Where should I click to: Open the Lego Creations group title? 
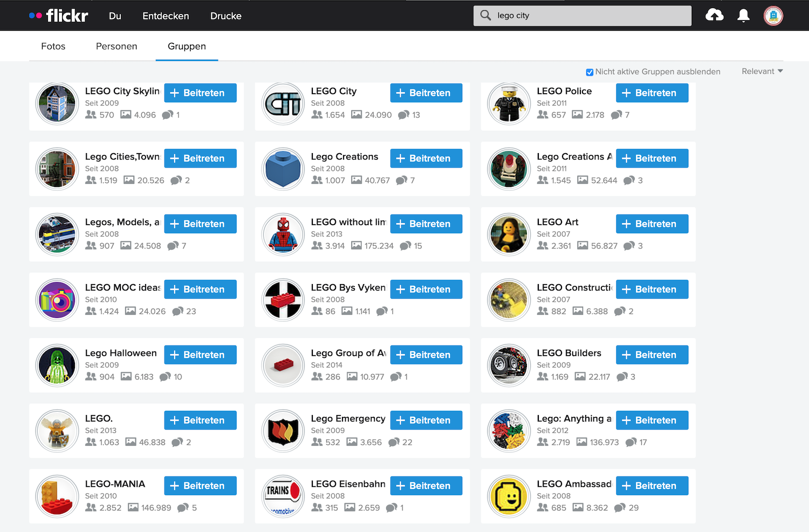[x=345, y=157]
